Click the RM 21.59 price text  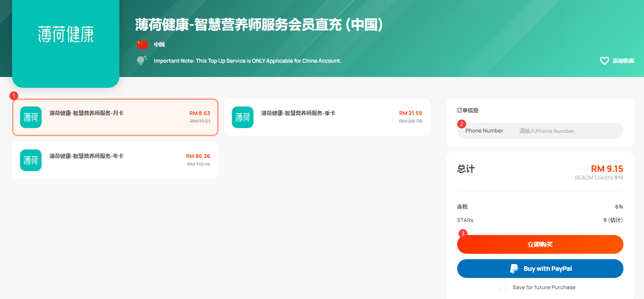point(410,113)
